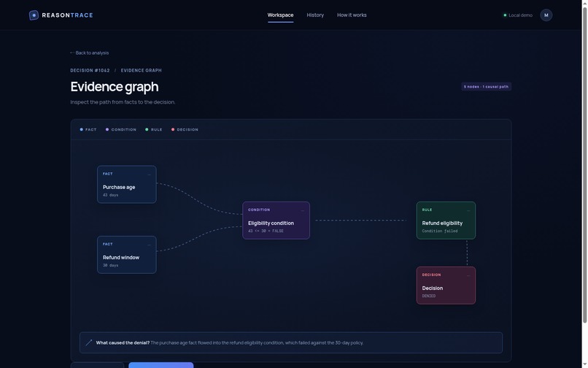Click the 43 <= 30 = FALSE expression
The height and width of the screenshot is (368, 588).
(266, 231)
